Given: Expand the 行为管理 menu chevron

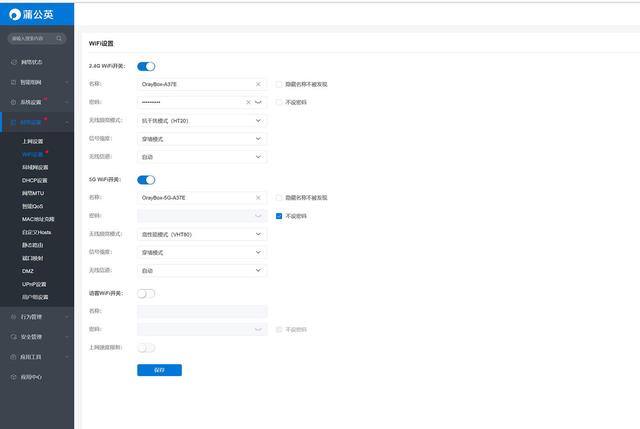Looking at the screenshot, I should click(67, 317).
